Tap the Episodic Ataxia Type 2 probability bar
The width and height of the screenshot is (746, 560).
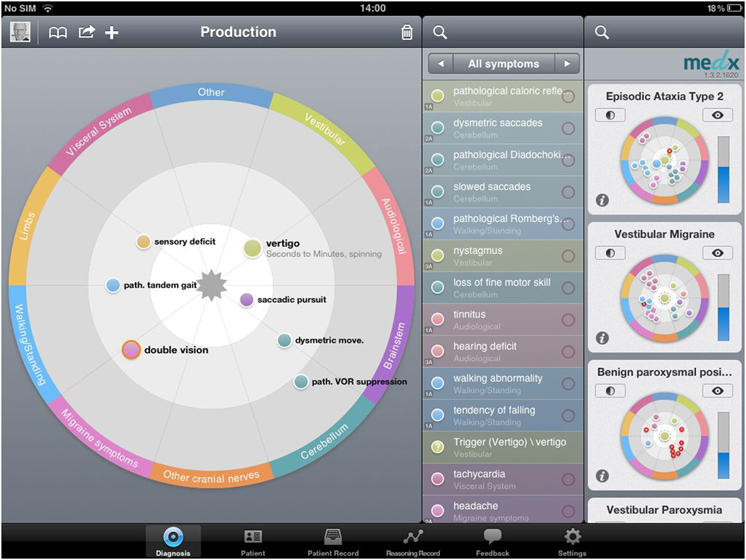tap(724, 170)
